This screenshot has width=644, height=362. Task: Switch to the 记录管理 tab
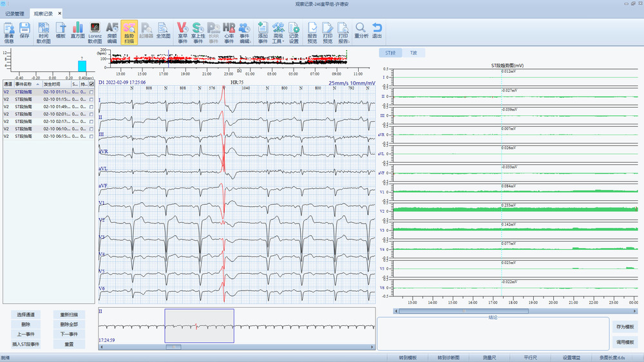tap(15, 13)
